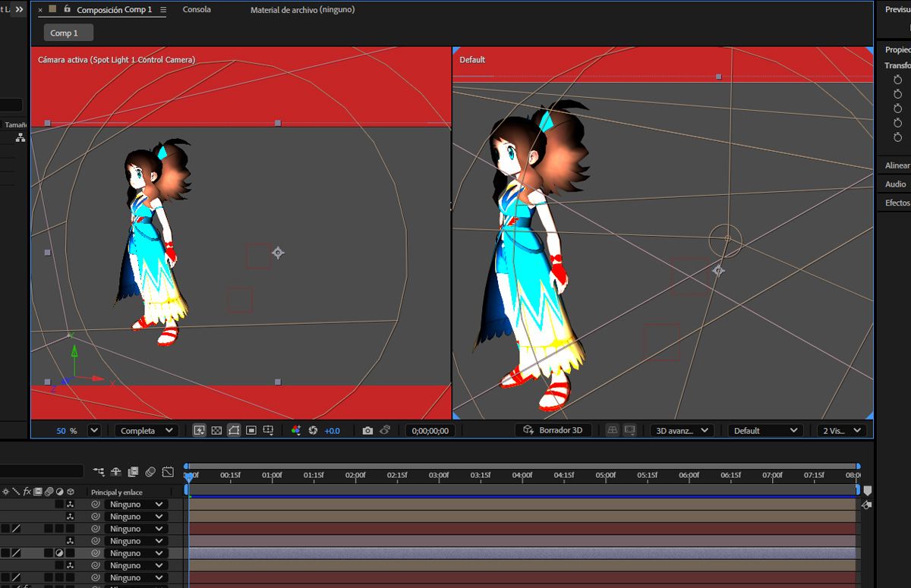Click the composition marker bin icon
Screen dimensions: 911x588
coord(868,491)
